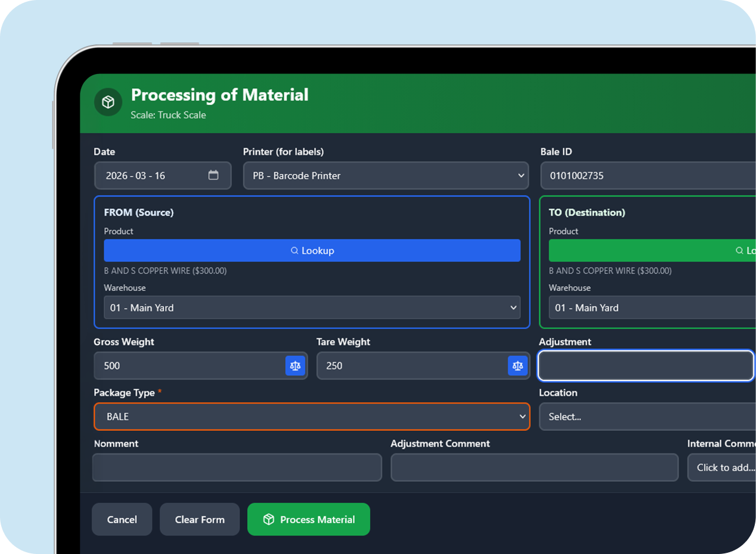The width and height of the screenshot is (756, 554).
Task: Click the 'Scale: Truck Scale' subtitle
Action: pos(168,115)
